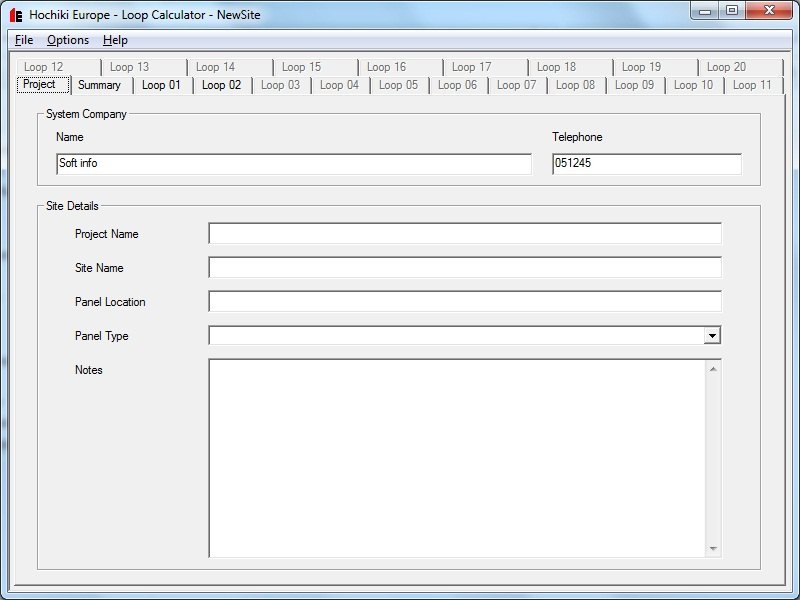Click inside the Notes text area
Viewport: 800px width, 600px height.
(457, 458)
